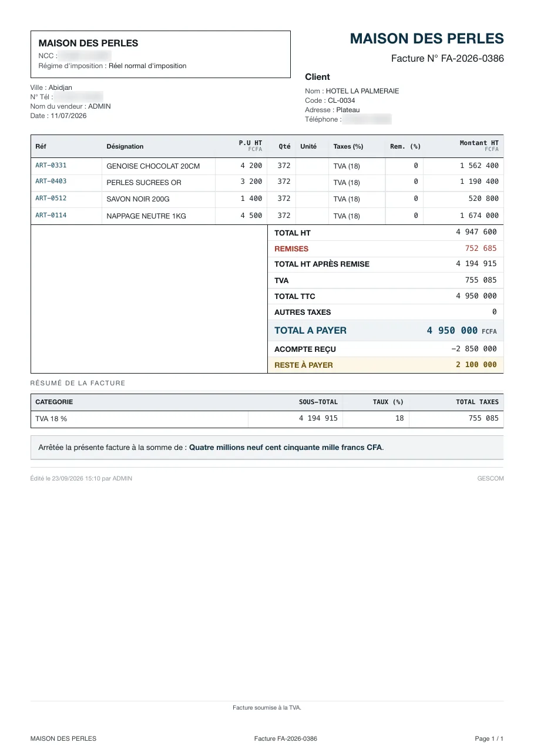Click the GESCOM footer label
Image resolution: width=534 pixels, height=756 pixels.
pos(491,479)
